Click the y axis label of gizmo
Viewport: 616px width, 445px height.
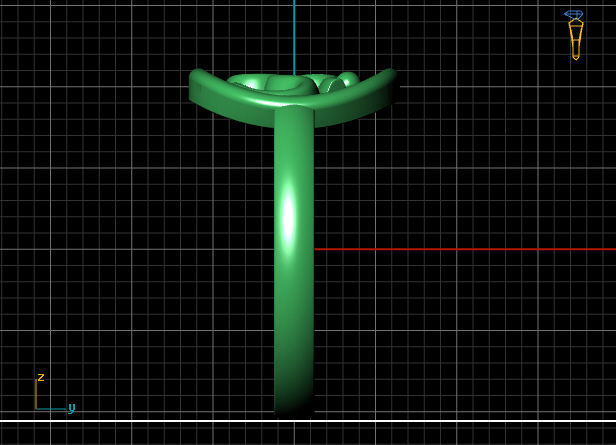click(x=71, y=408)
